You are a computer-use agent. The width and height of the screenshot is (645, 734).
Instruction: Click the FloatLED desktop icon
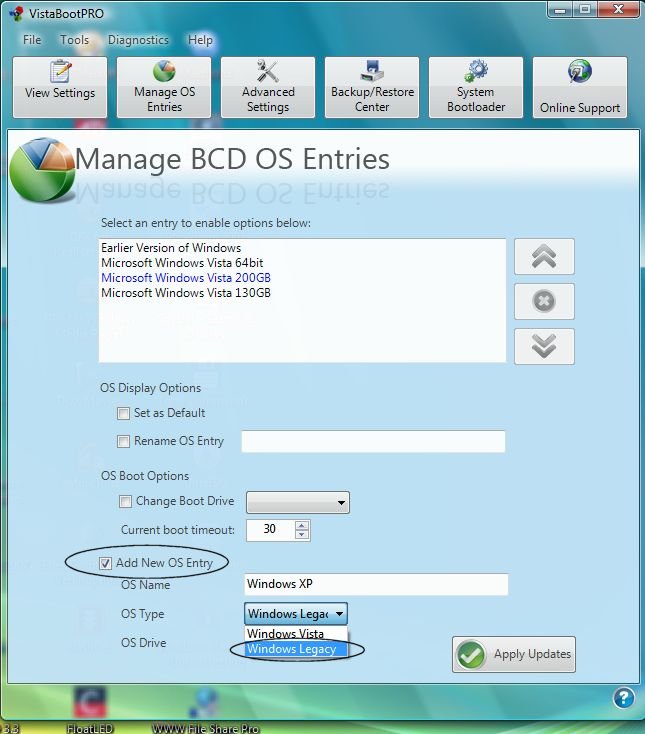pyautogui.click(x=90, y=709)
